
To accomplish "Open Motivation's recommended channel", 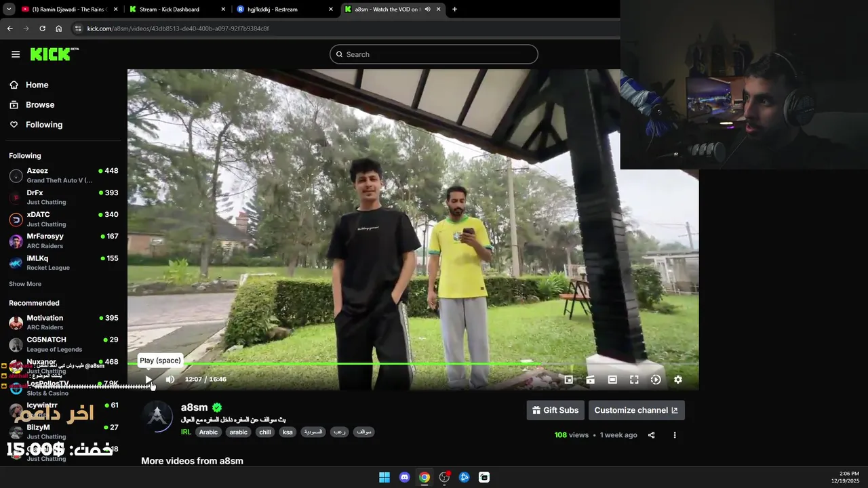I will [64, 323].
